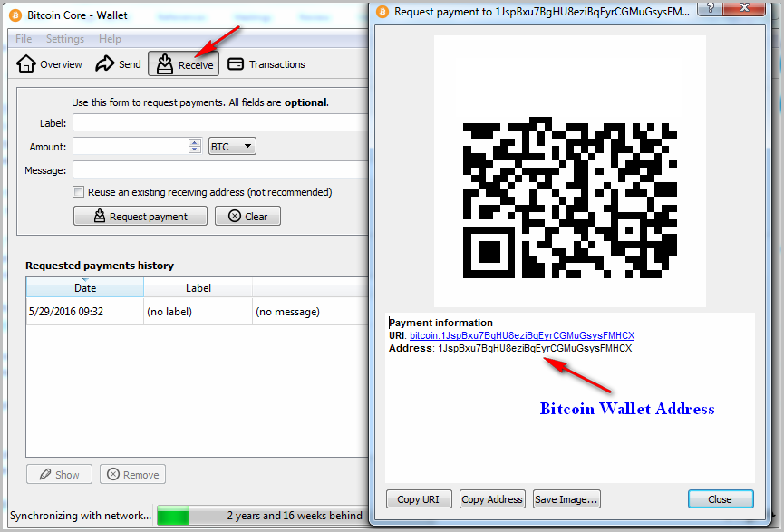Close the Request payment dialog with Close button
The width and height of the screenshot is (784, 532).
point(721,499)
